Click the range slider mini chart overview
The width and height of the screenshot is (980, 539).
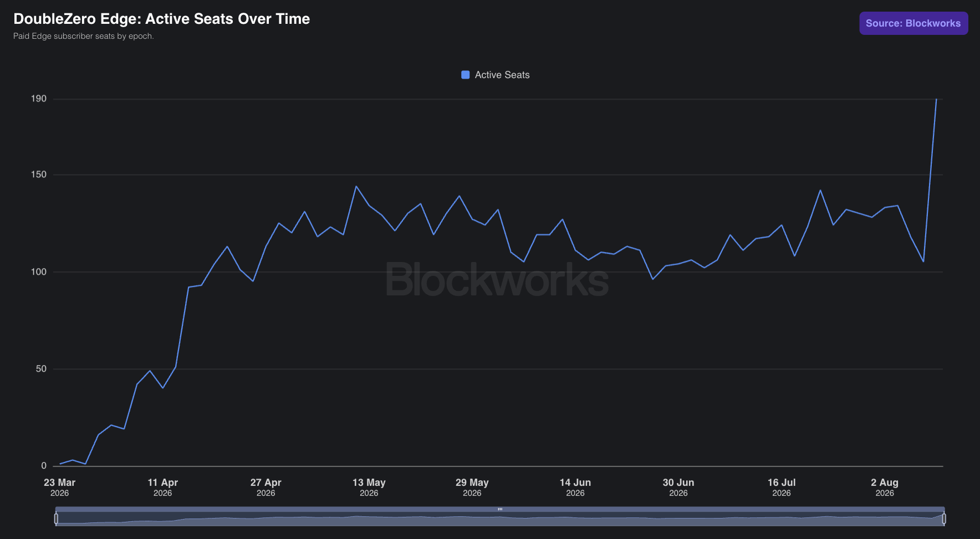(x=500, y=519)
